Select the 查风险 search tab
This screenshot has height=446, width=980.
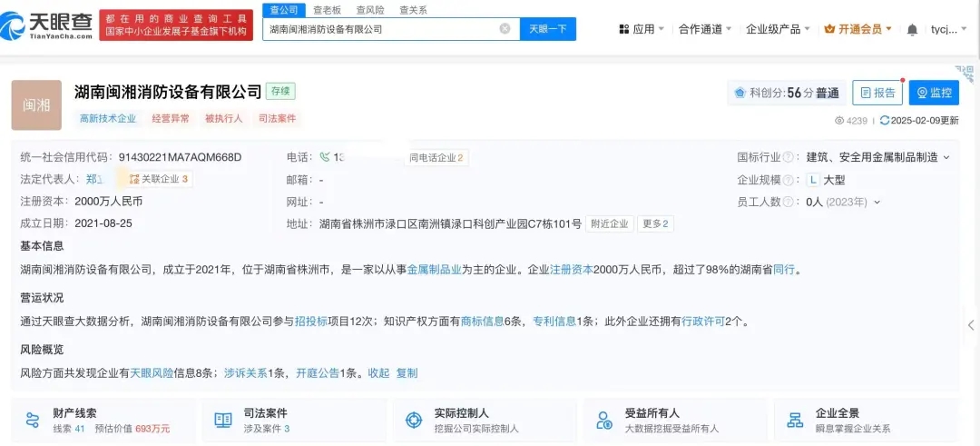coord(370,10)
